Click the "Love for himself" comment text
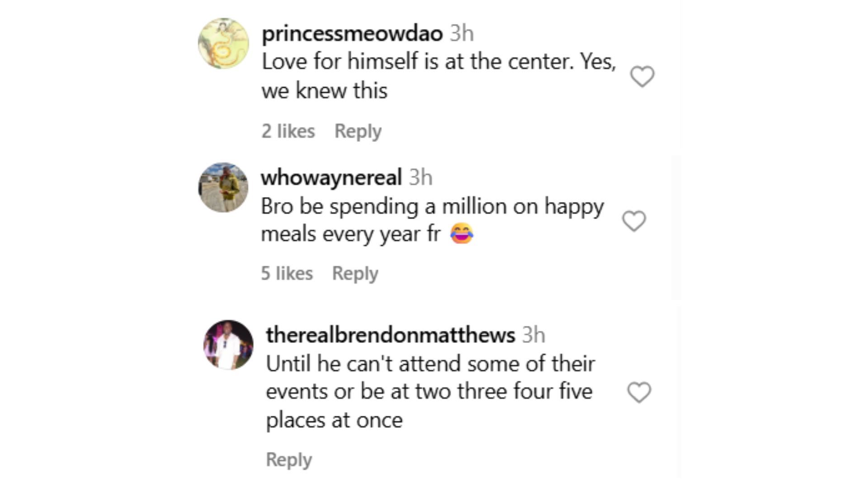 439,76
